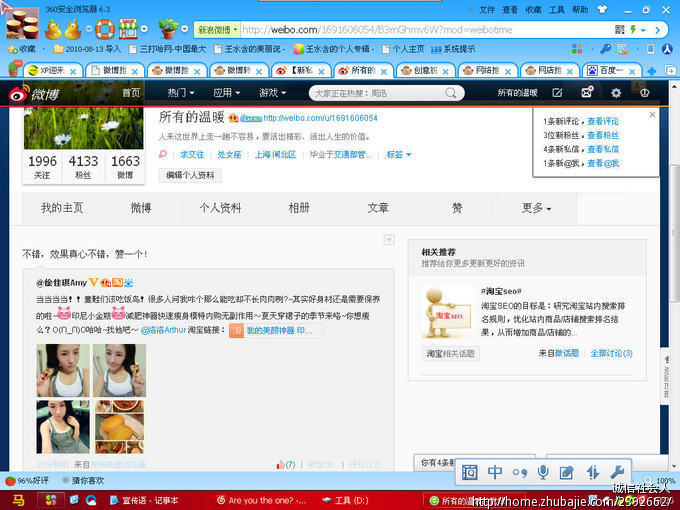The width and height of the screenshot is (680, 510).
Task: Click the first yellow duck icon
Action: 53,29
